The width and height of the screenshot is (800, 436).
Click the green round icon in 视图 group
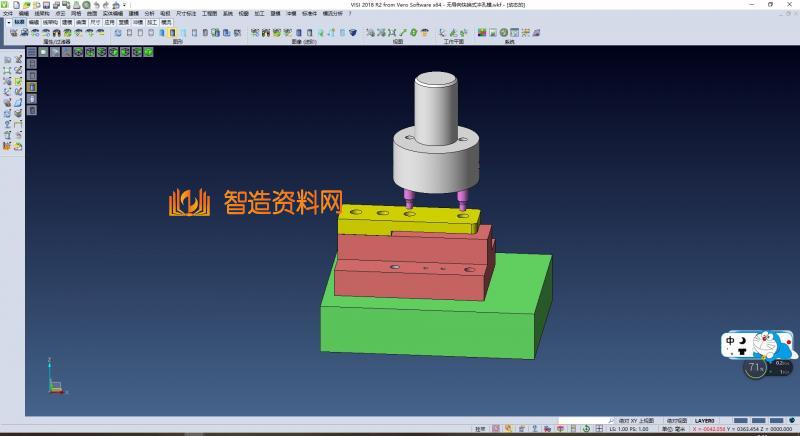click(414, 33)
